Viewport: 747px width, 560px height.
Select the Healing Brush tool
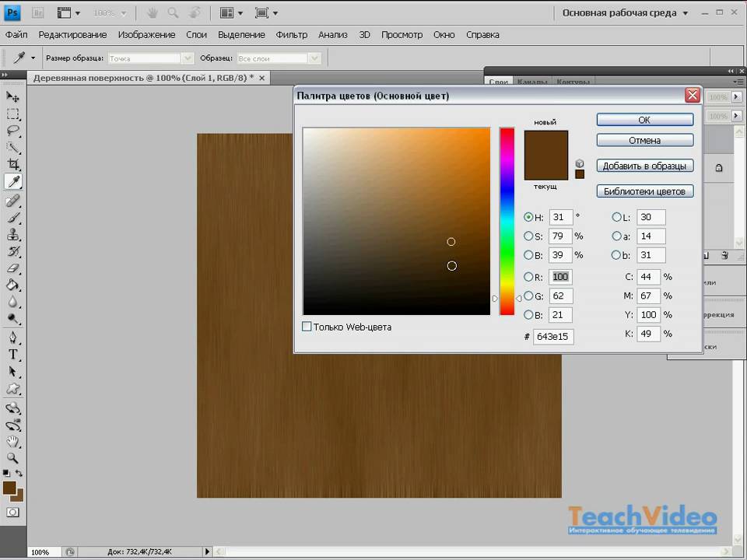(x=13, y=201)
